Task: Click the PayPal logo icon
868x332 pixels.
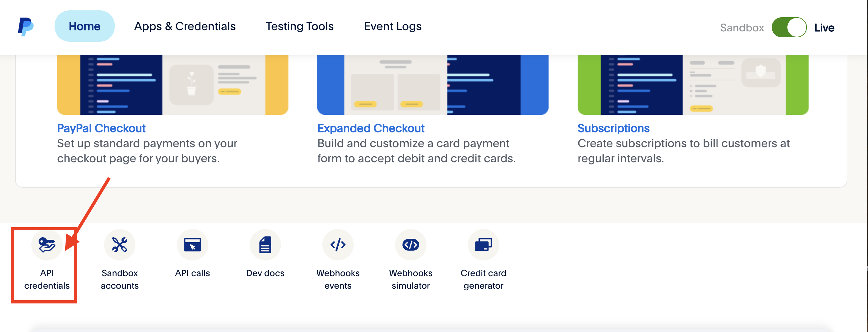Action: pyautogui.click(x=26, y=27)
